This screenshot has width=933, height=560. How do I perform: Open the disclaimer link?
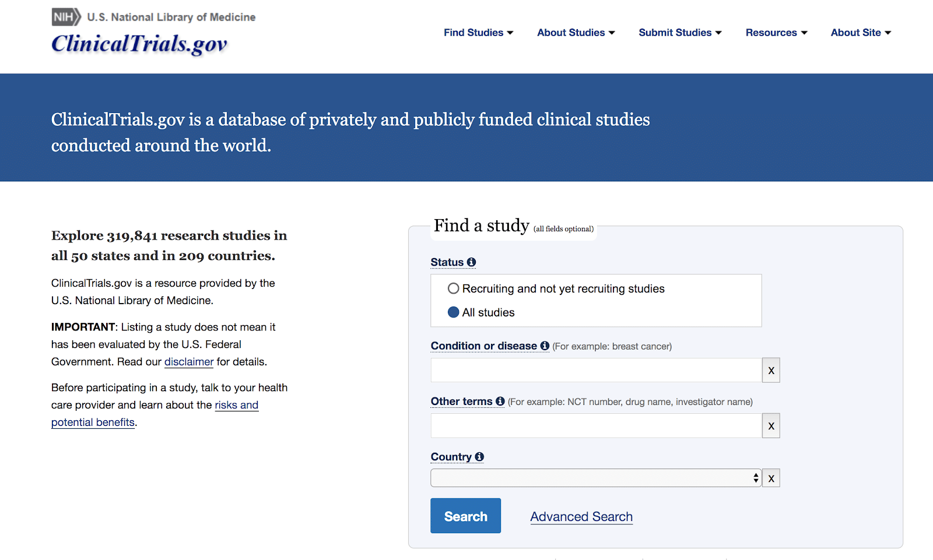[x=189, y=362]
